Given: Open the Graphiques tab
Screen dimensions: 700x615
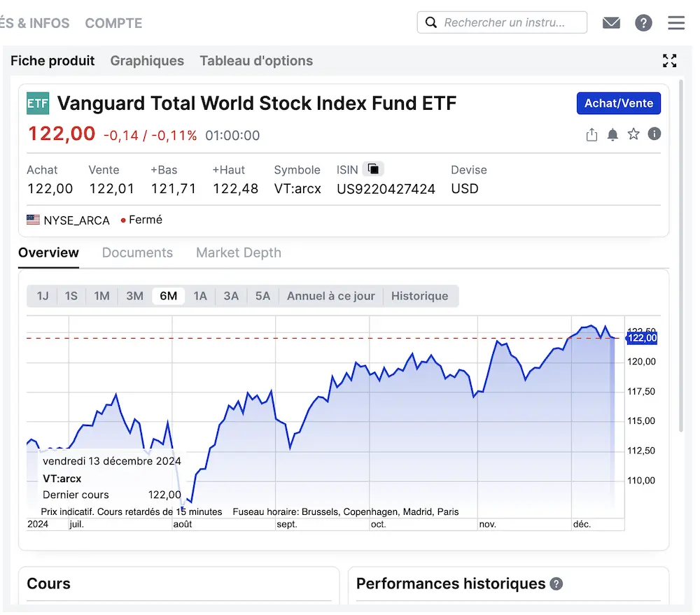Looking at the screenshot, I should [147, 61].
